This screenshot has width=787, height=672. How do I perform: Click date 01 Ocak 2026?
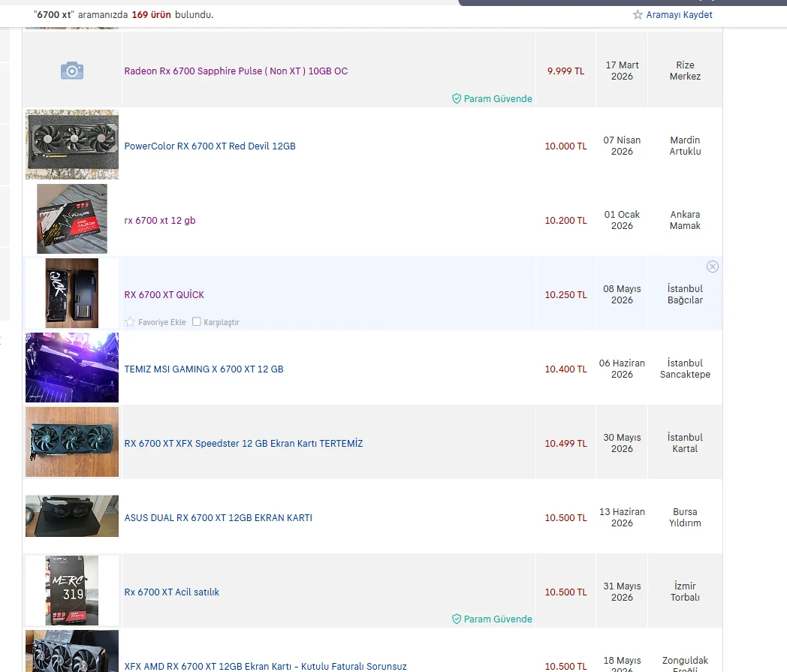[x=622, y=220]
